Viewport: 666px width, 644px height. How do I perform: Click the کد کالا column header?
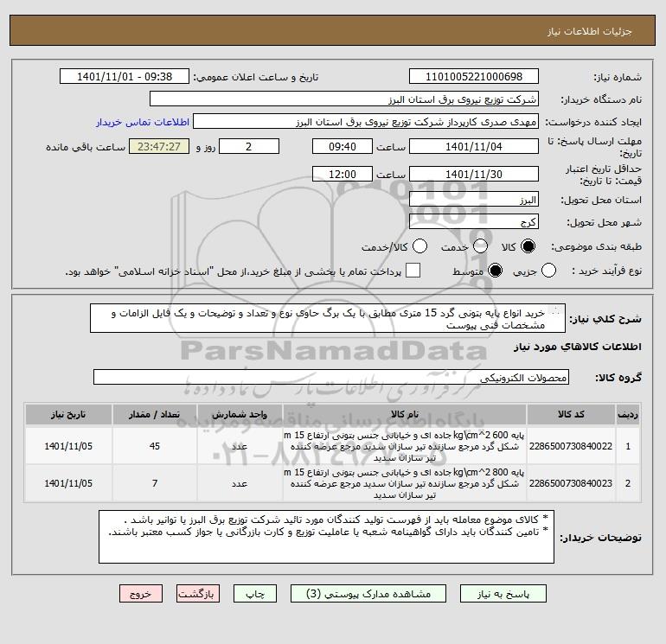571,414
